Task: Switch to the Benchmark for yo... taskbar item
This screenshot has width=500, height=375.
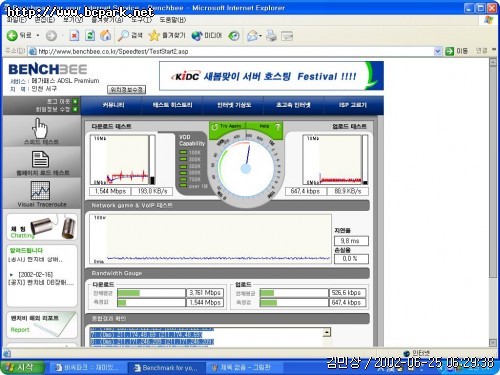Action: tap(166, 368)
